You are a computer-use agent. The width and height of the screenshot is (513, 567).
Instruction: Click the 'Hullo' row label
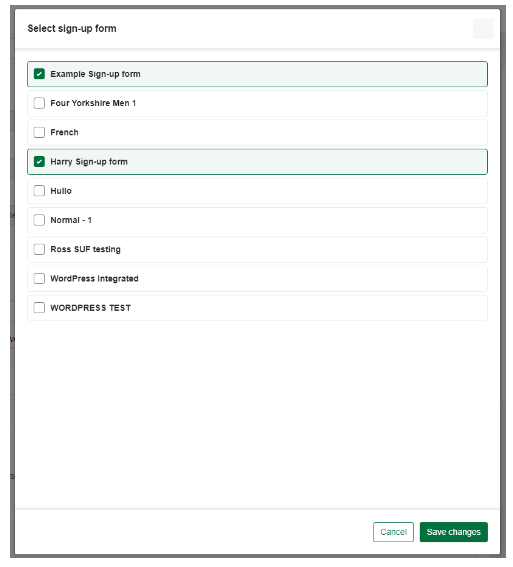click(x=61, y=191)
